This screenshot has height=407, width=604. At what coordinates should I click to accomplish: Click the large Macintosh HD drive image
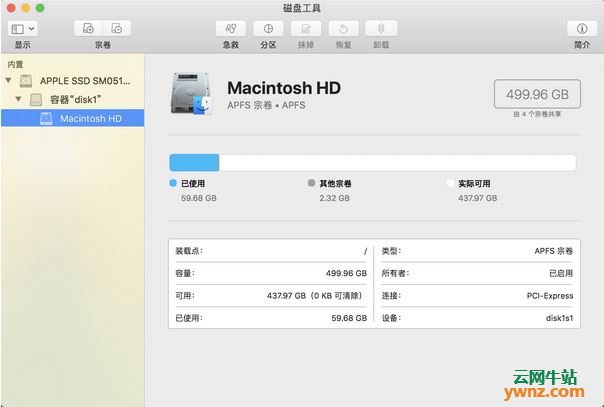191,94
